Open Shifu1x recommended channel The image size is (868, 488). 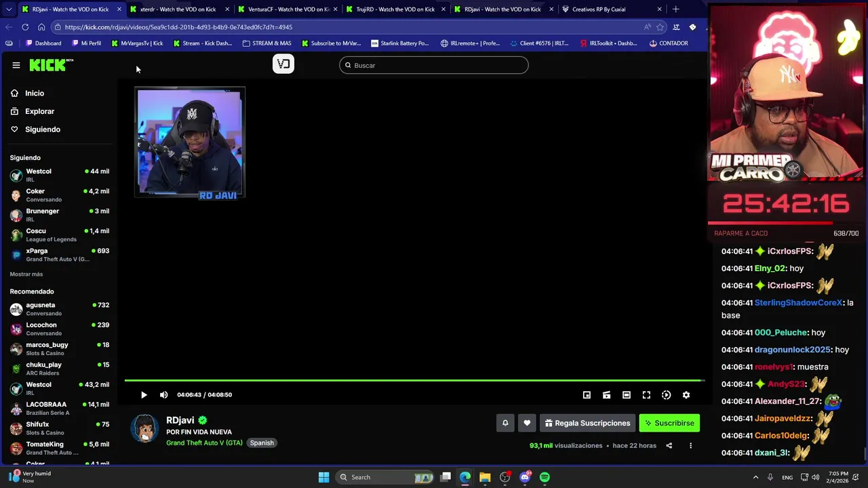tap(60, 428)
